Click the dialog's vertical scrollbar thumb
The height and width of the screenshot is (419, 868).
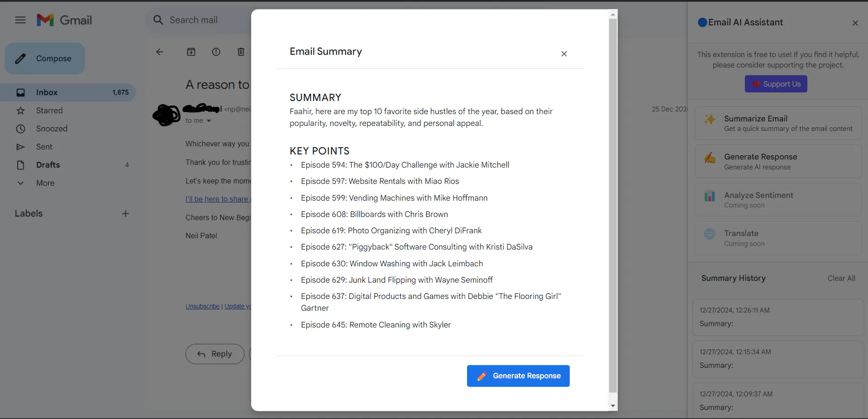click(x=613, y=206)
